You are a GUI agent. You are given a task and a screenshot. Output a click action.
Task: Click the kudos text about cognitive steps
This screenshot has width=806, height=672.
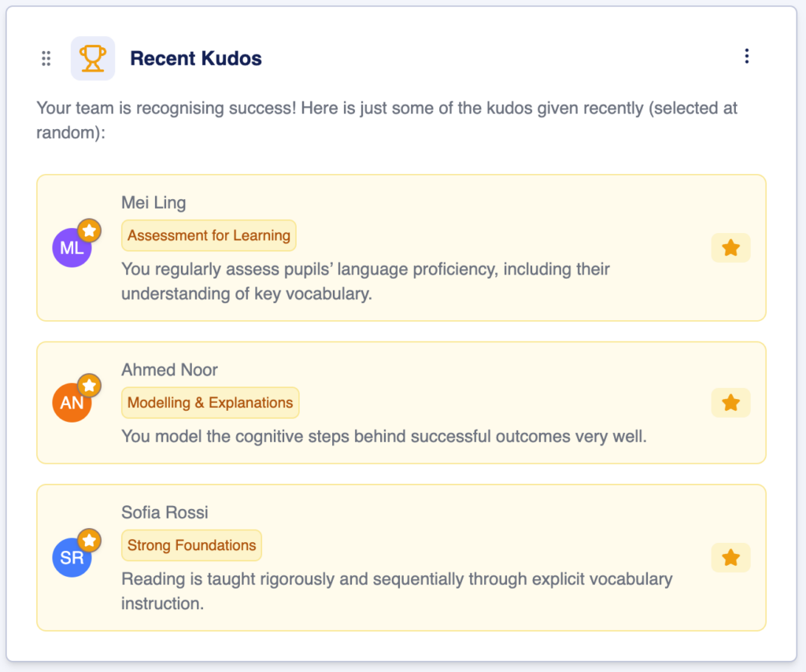point(383,436)
